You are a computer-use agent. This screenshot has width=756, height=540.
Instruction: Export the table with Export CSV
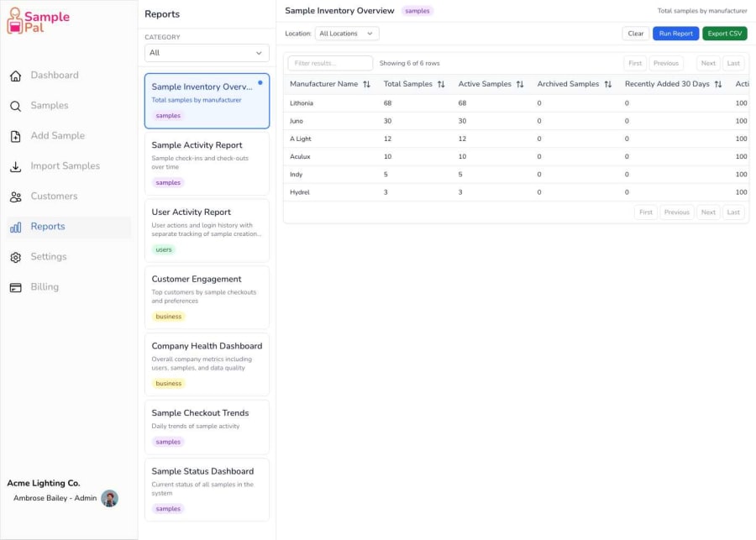(x=724, y=34)
